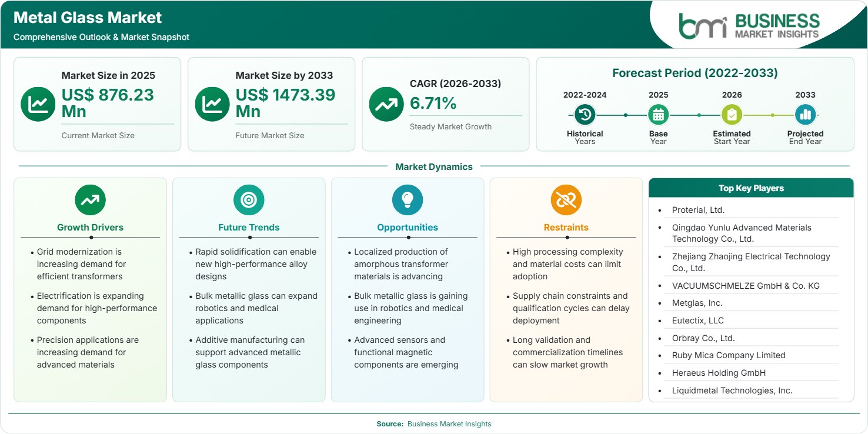Click the Future Market Size caption
Viewport: 868px width, 434px height.
click(x=270, y=135)
